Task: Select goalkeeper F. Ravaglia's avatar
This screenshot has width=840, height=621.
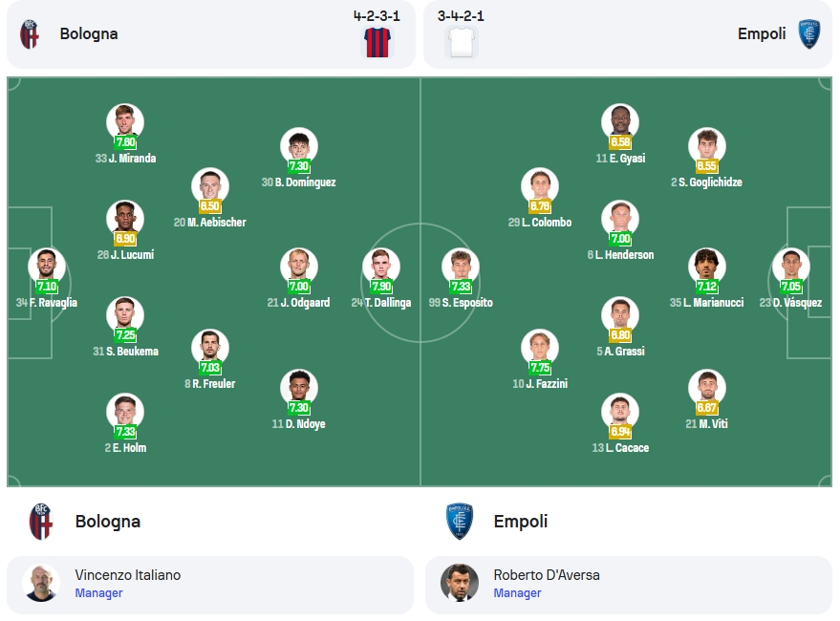Action: tap(47, 267)
